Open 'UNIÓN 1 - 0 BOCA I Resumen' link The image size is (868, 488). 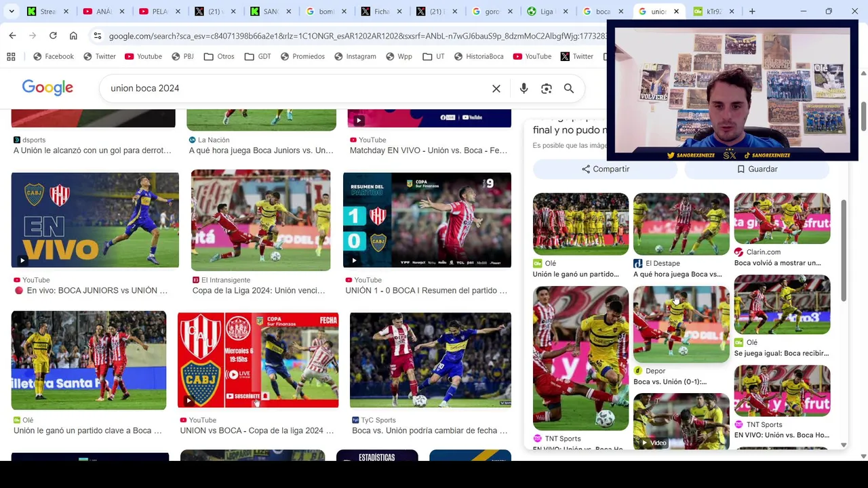(426, 291)
